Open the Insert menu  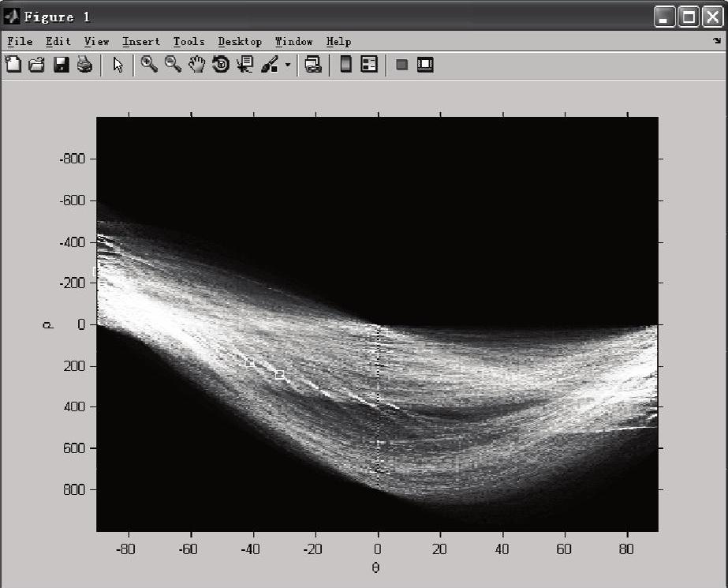pyautogui.click(x=141, y=41)
